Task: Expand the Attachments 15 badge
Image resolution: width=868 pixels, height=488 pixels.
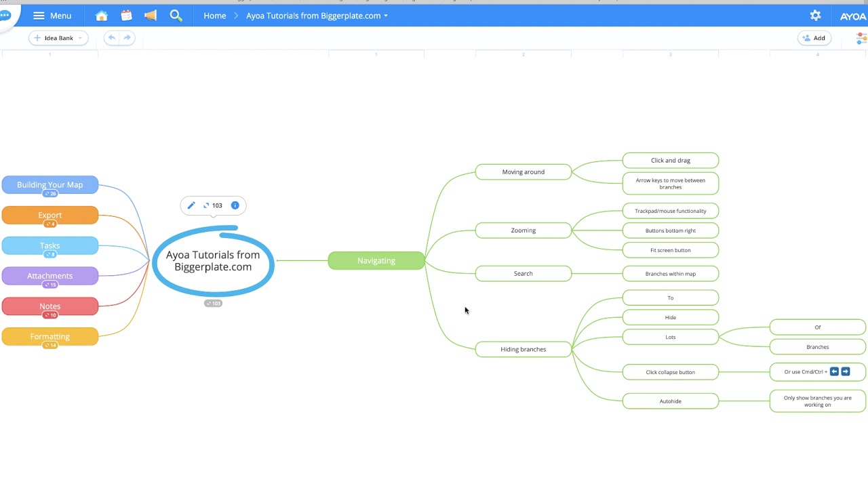Action: (50, 285)
